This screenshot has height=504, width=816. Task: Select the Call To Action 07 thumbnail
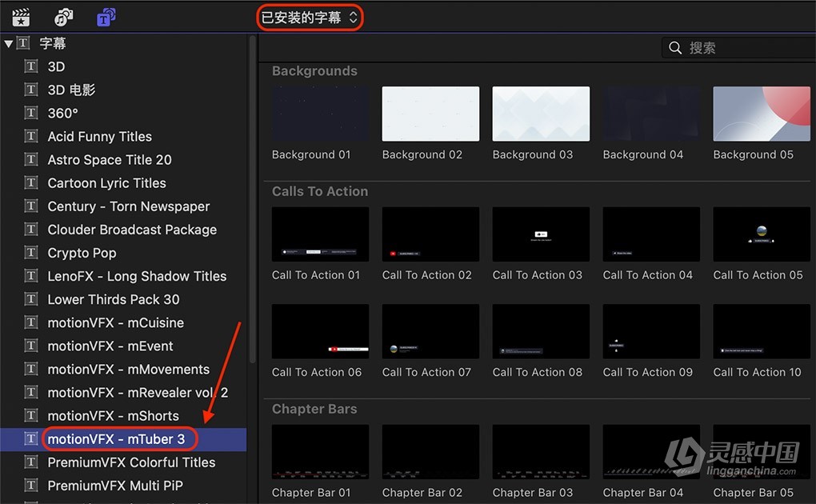pos(431,332)
